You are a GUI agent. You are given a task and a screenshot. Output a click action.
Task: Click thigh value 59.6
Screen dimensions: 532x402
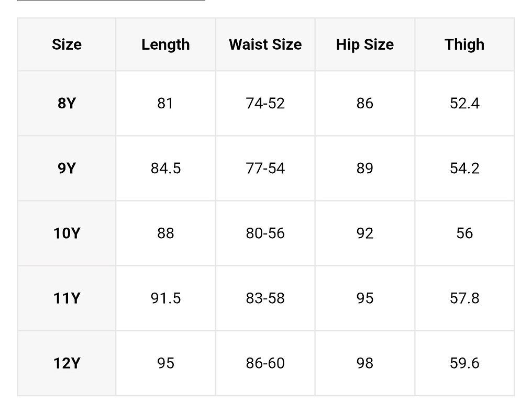(464, 363)
